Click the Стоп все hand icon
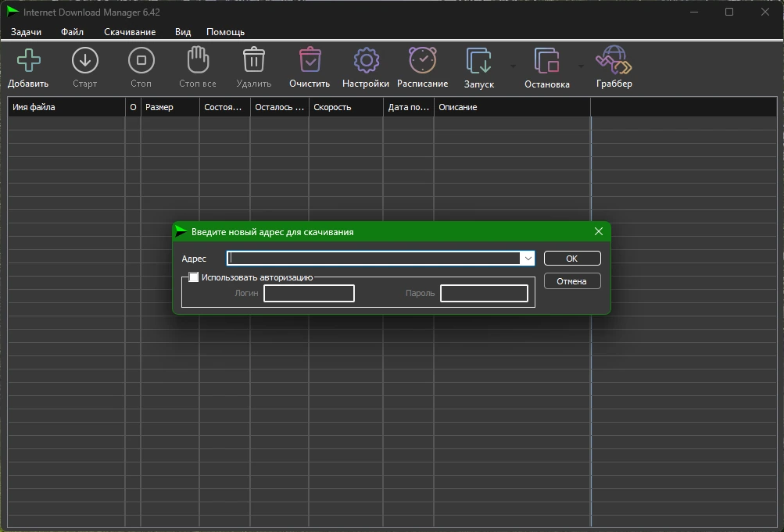784x532 pixels. coord(198,60)
